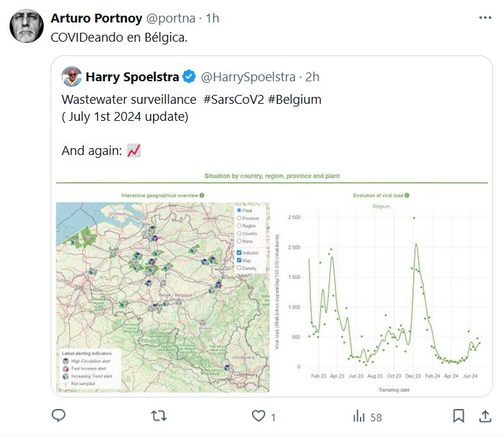Like the tweet with heart icon
This screenshot has width=504, height=437.
[x=259, y=415]
